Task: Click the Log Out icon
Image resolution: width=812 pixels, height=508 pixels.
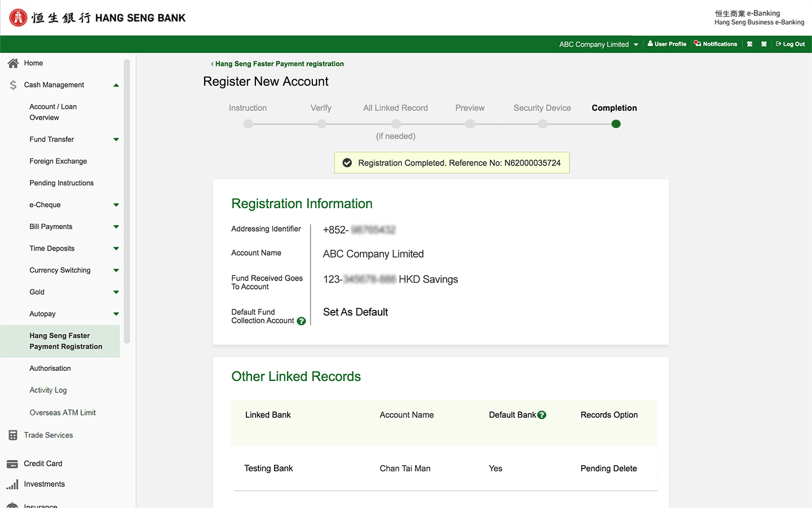Action: (x=779, y=43)
